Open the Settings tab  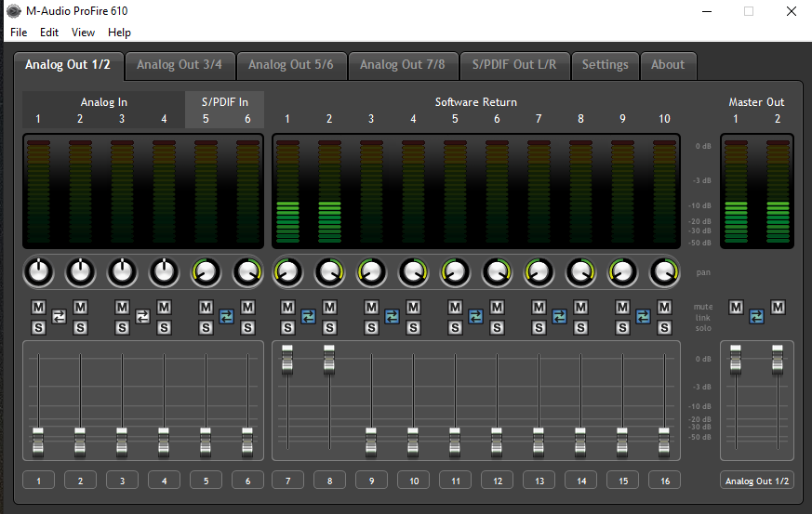click(605, 65)
